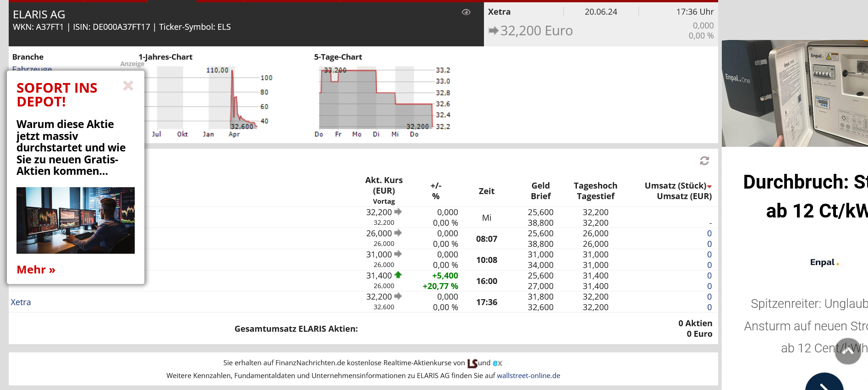Open the Mehr » link in popup

point(36,270)
